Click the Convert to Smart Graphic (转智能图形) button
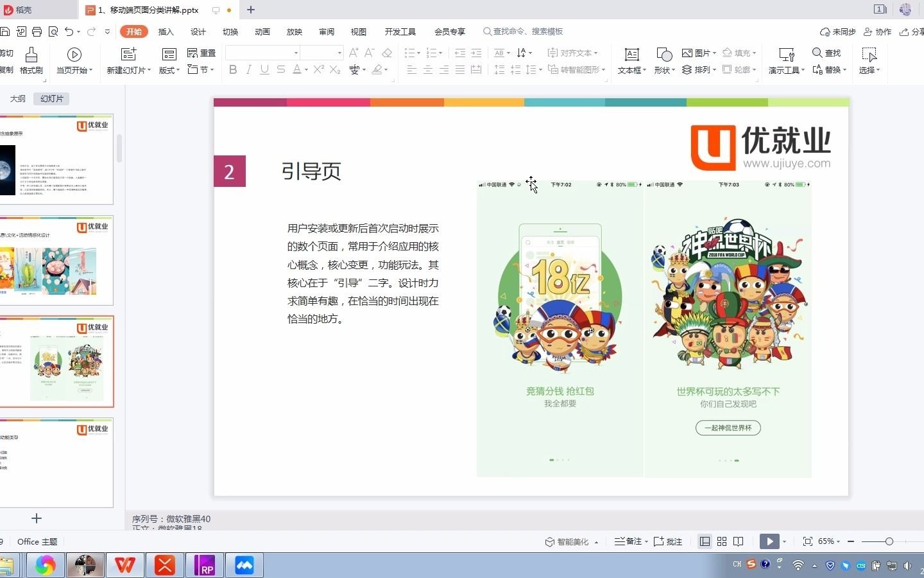This screenshot has height=578, width=924. tap(577, 69)
